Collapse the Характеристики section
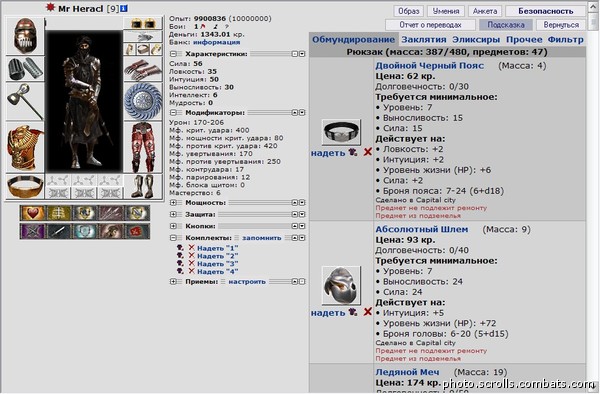 173,54
